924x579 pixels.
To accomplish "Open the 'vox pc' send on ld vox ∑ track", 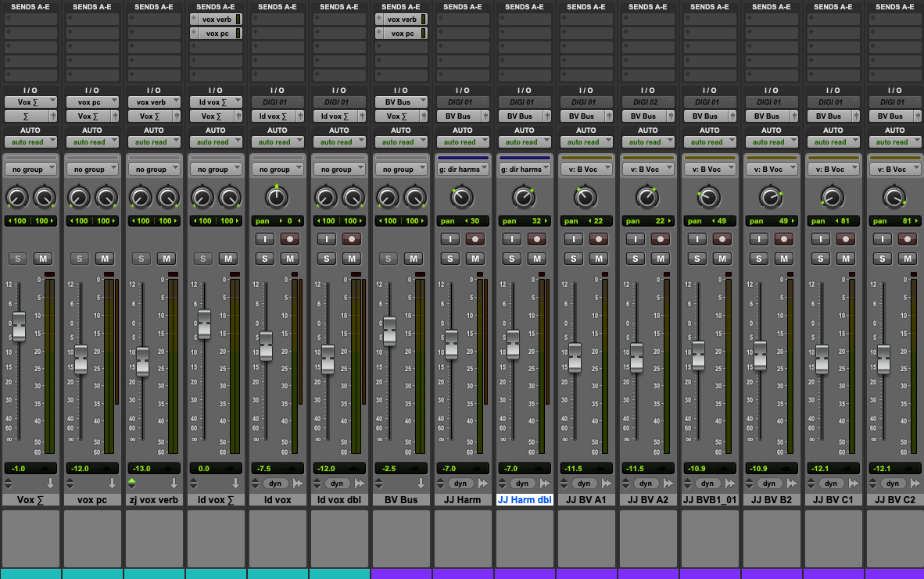I will pyautogui.click(x=217, y=34).
